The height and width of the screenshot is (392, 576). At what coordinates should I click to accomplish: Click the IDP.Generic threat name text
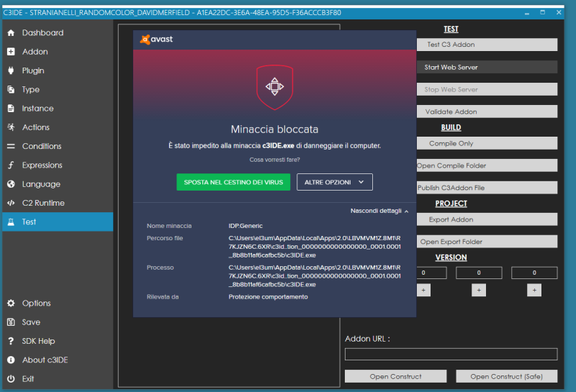(246, 226)
